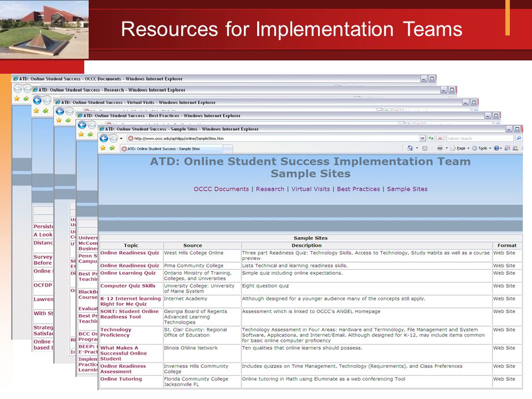Add to Favorites in Virtual Visits window

pos(68,120)
